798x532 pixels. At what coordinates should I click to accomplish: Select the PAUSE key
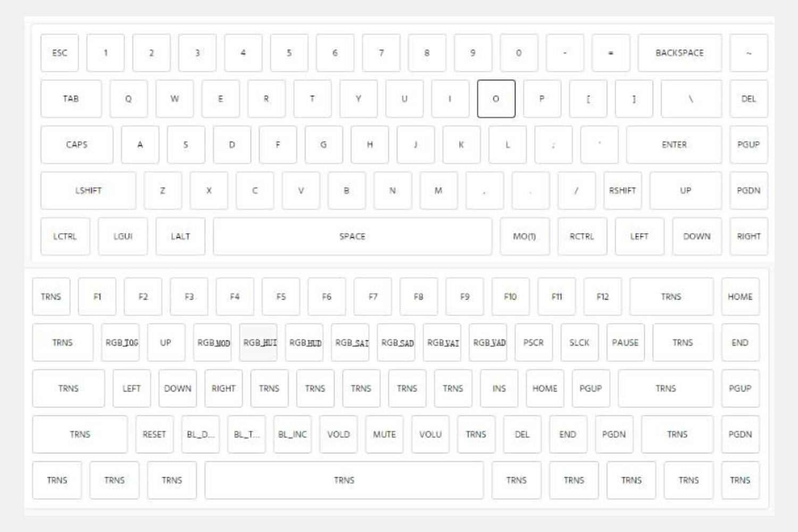626,343
